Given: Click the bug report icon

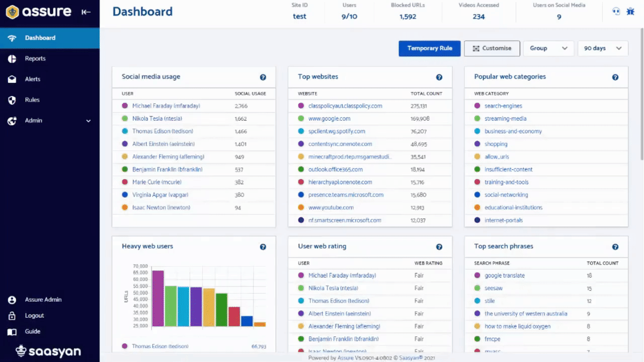Looking at the screenshot, I should click(630, 12).
